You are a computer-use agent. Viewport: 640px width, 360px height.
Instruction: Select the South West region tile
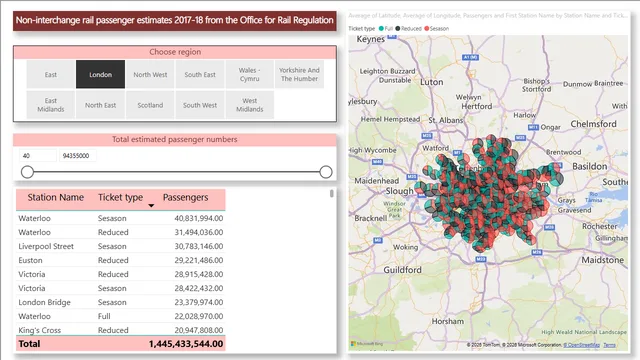[x=200, y=105]
